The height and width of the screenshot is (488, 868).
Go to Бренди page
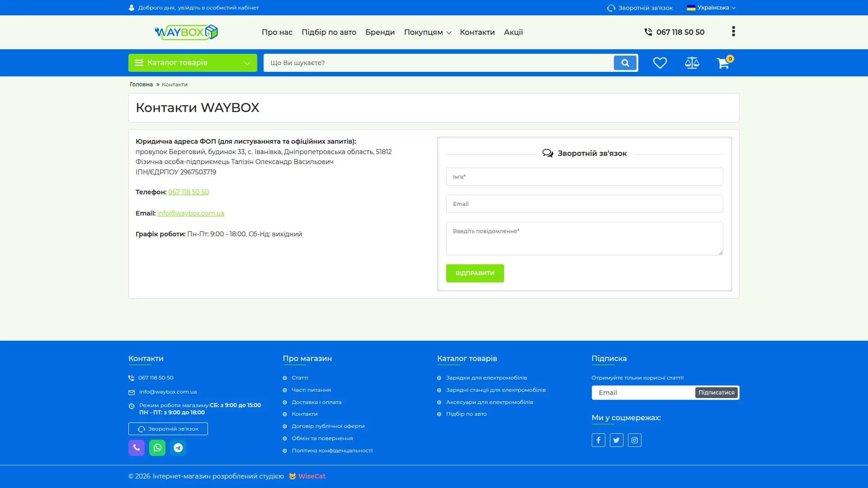(x=380, y=32)
